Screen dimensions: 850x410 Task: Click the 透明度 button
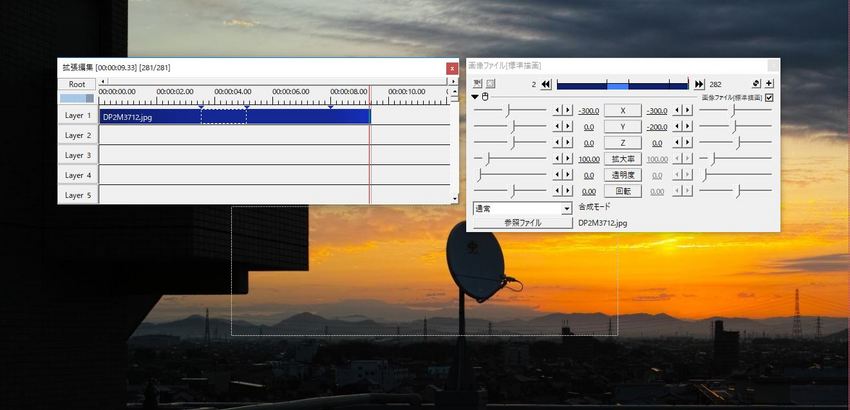(x=623, y=175)
